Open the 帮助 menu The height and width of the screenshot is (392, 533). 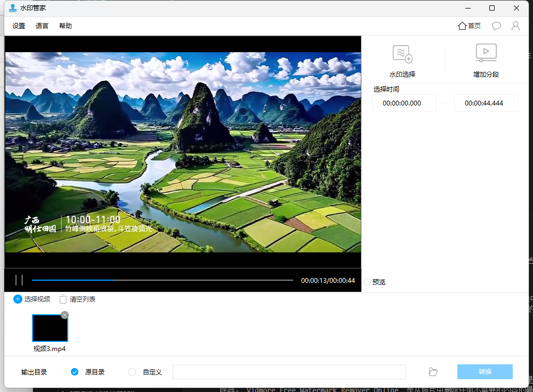click(x=65, y=26)
